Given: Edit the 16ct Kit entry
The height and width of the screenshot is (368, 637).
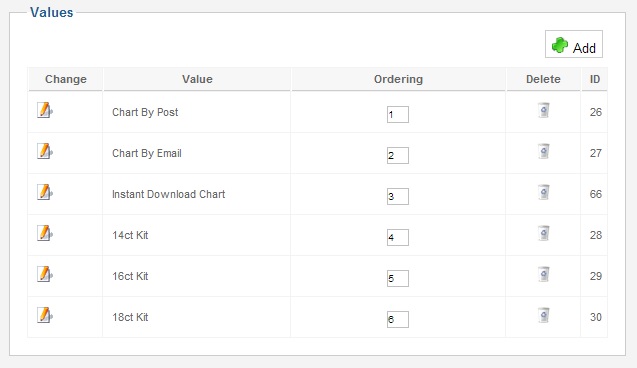Looking at the screenshot, I should pyautogui.click(x=45, y=274).
